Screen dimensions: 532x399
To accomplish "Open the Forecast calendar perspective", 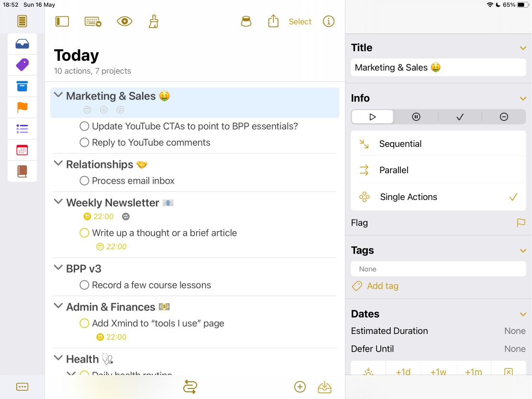I will [x=22, y=150].
